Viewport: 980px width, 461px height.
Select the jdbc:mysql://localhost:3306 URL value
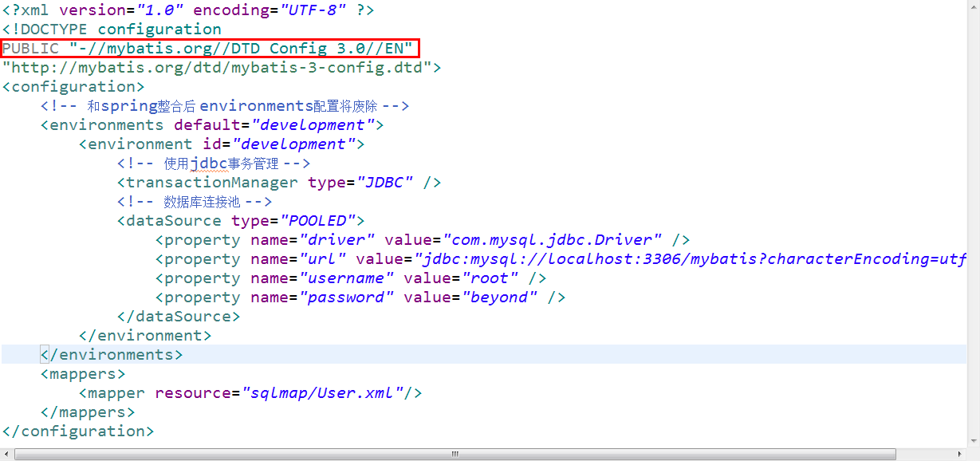690,259
